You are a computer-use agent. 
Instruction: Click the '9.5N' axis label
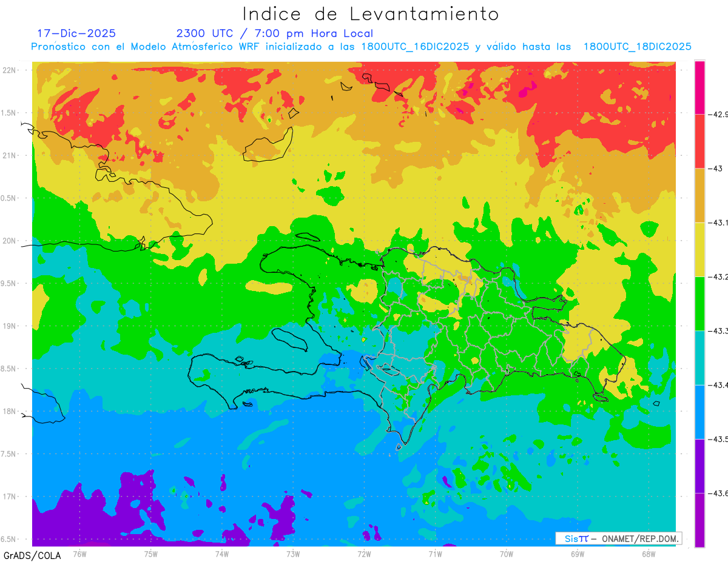(9, 283)
